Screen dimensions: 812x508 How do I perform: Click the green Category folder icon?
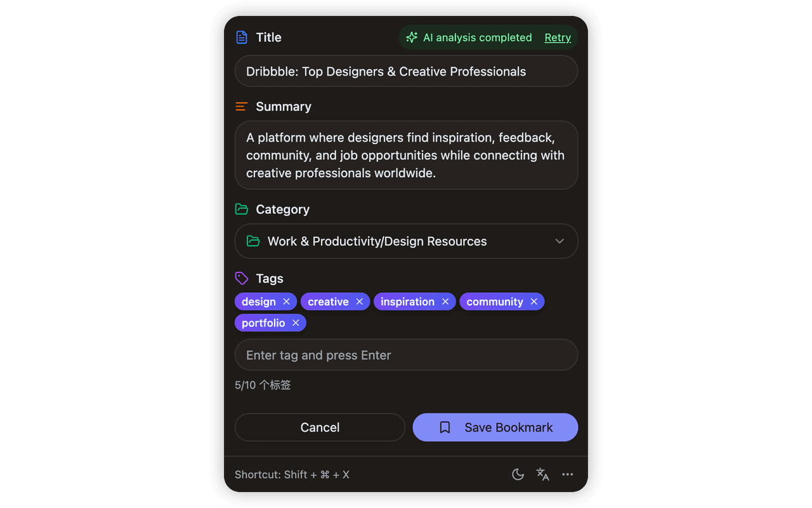241,209
